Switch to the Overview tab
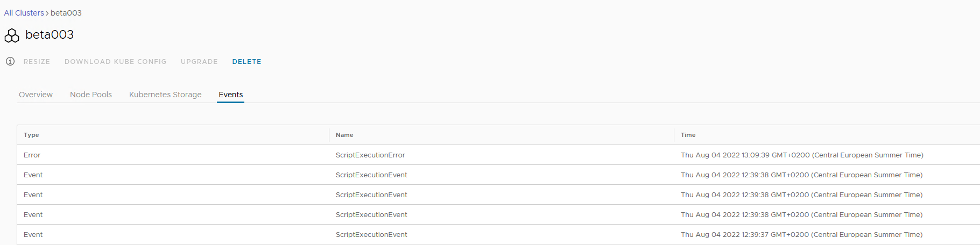This screenshot has width=980, height=245. click(x=36, y=95)
